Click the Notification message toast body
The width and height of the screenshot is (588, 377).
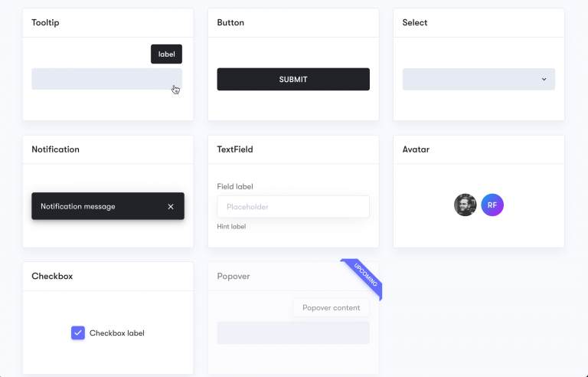(x=108, y=206)
